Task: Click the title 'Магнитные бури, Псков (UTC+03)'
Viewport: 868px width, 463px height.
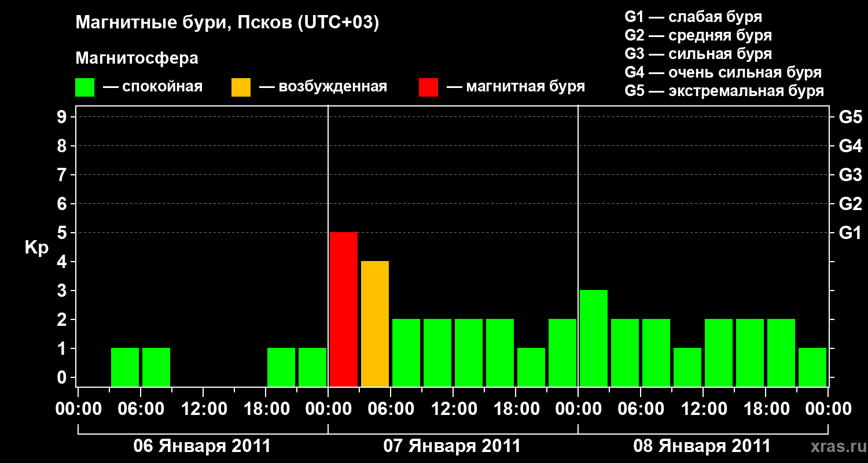Action: (227, 23)
